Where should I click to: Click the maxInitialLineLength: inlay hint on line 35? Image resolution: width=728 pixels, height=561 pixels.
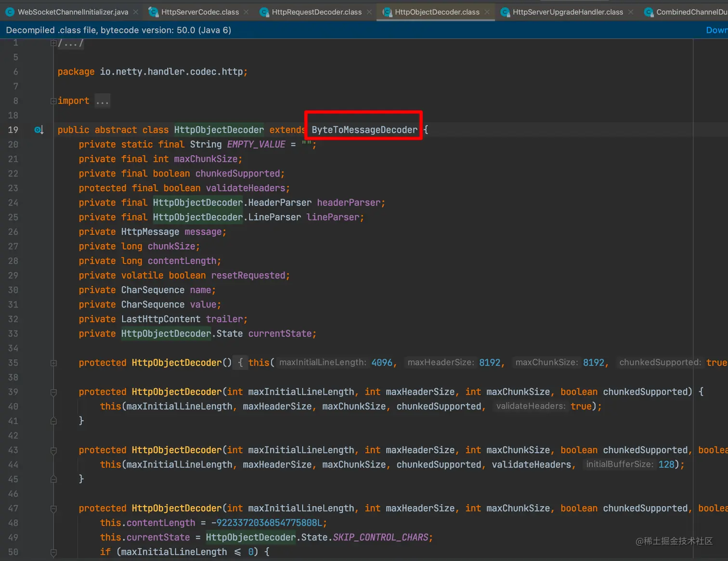point(323,362)
